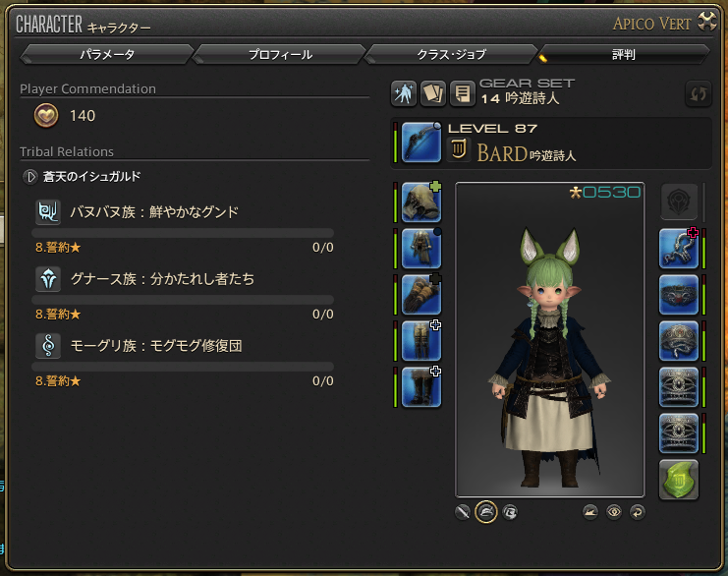Click the gear set update arrows button
Viewport: 728px width, 576px height.
tap(699, 93)
